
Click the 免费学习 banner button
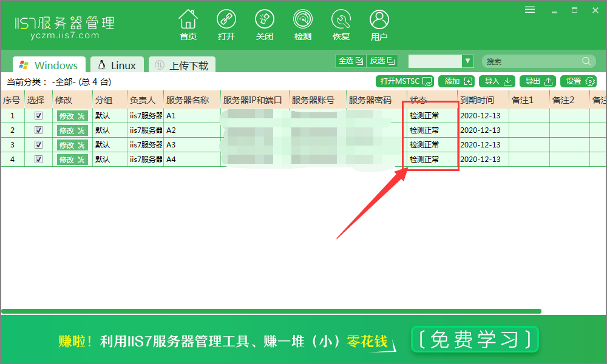tap(475, 339)
